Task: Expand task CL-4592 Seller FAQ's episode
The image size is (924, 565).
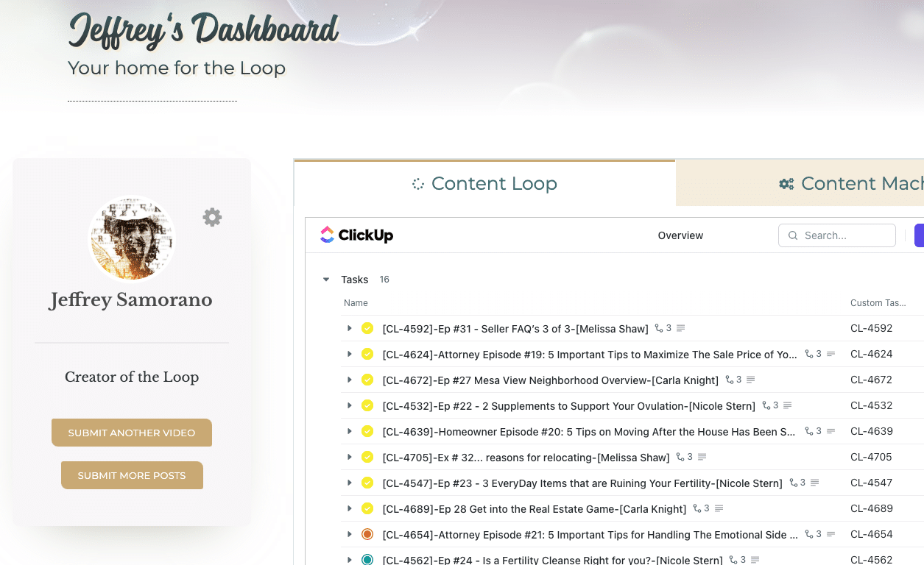Action: pos(349,328)
